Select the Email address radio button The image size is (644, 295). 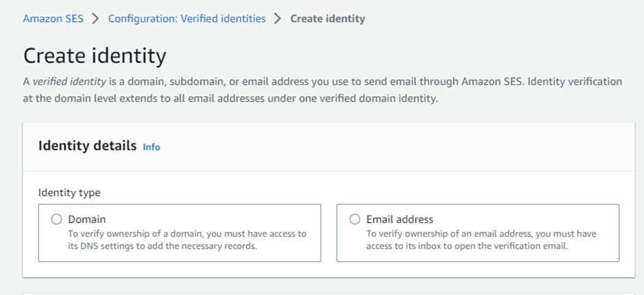coord(354,220)
